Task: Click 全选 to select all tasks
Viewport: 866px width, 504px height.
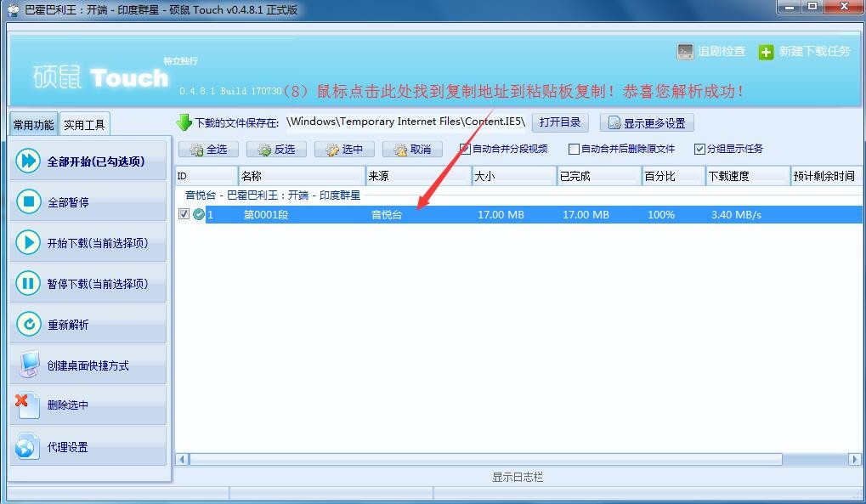Action: [209, 150]
